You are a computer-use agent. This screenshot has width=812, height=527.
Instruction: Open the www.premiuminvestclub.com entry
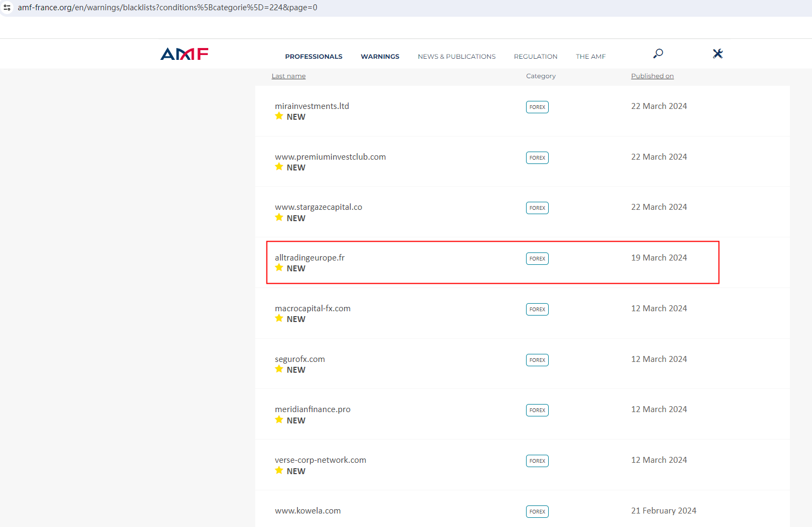pos(330,157)
